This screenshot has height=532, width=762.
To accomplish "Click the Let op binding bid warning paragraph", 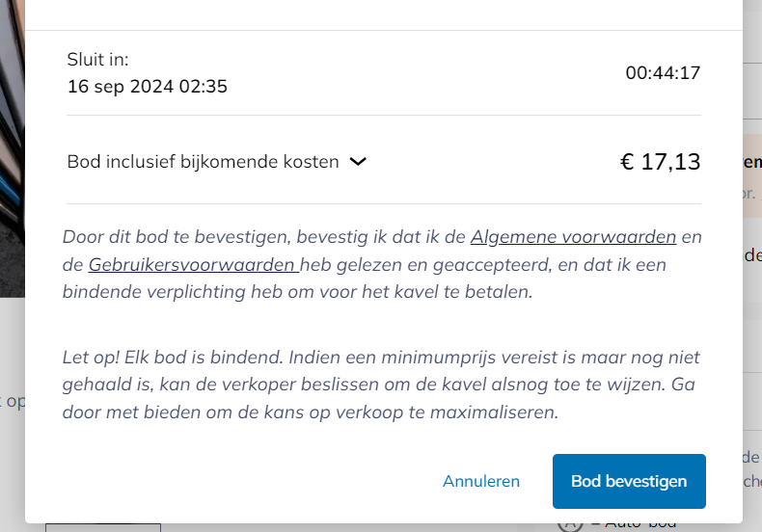I will (x=381, y=385).
